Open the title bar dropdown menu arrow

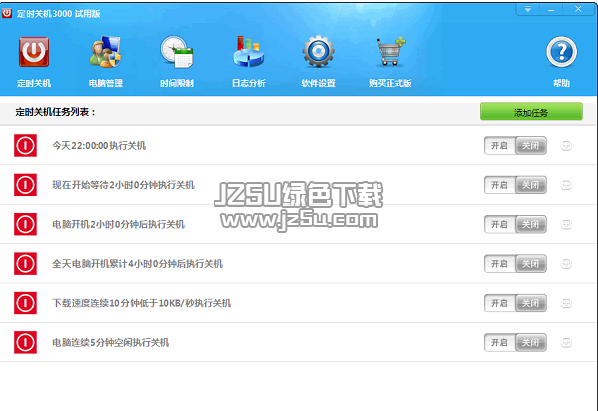528,9
